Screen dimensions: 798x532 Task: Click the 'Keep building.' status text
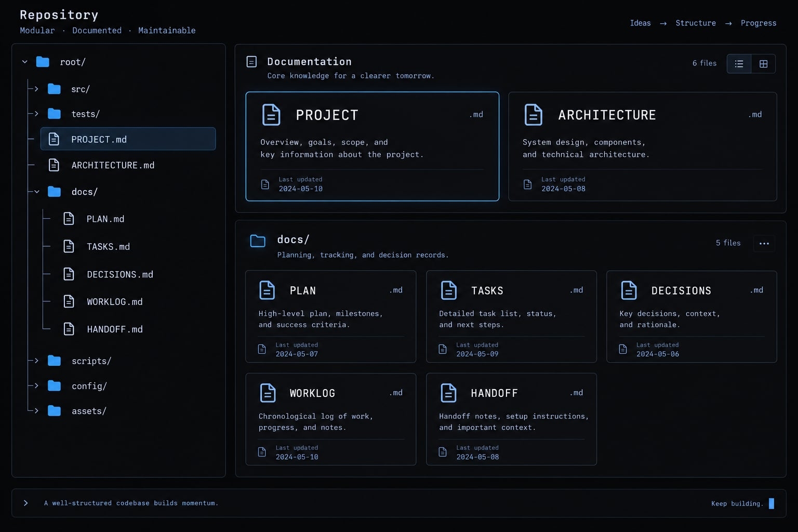click(737, 503)
